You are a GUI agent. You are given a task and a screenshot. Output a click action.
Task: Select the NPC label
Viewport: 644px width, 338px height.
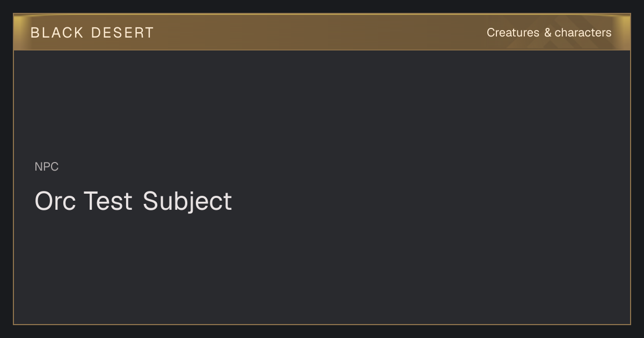coord(47,167)
